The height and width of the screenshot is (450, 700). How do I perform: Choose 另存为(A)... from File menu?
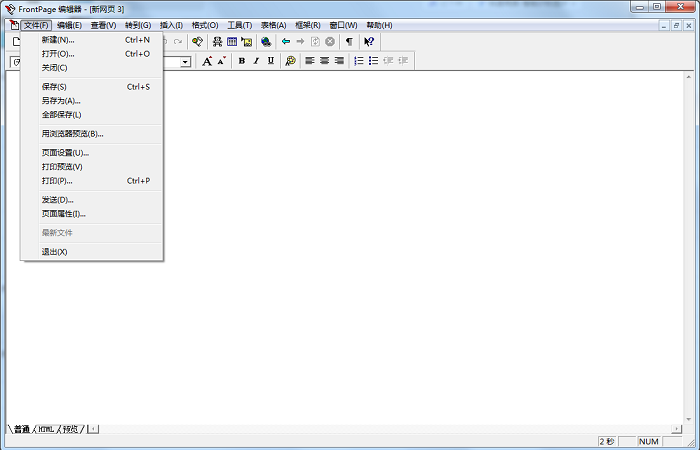click(61, 101)
